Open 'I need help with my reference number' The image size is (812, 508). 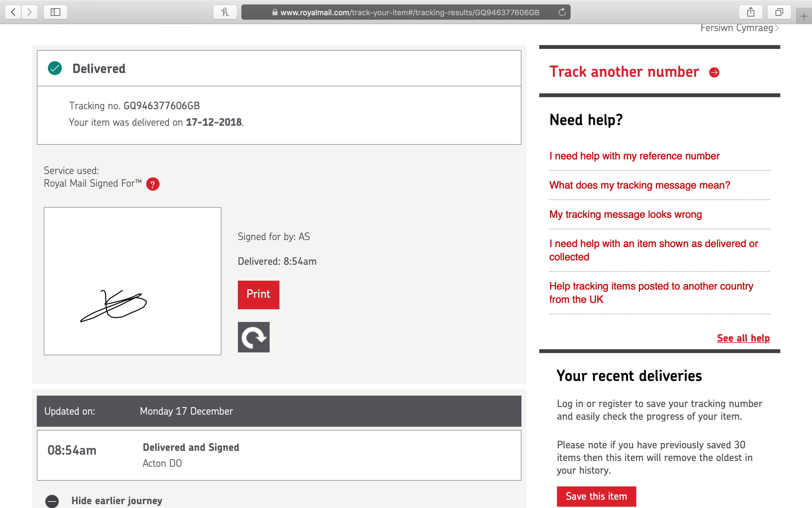pyautogui.click(x=634, y=156)
